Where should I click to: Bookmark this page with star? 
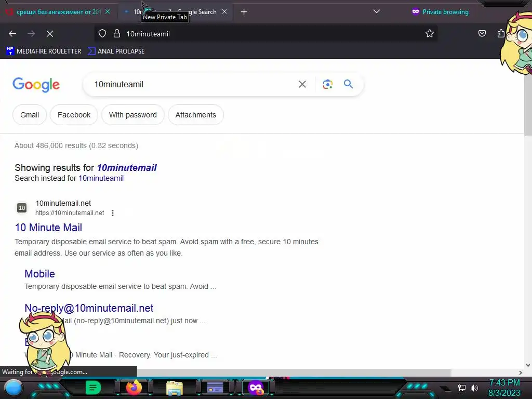point(430,33)
